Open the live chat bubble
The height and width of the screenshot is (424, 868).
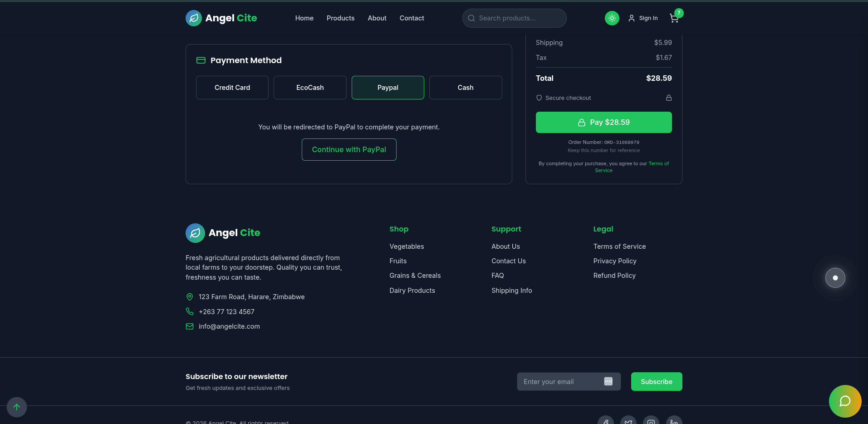tap(845, 401)
